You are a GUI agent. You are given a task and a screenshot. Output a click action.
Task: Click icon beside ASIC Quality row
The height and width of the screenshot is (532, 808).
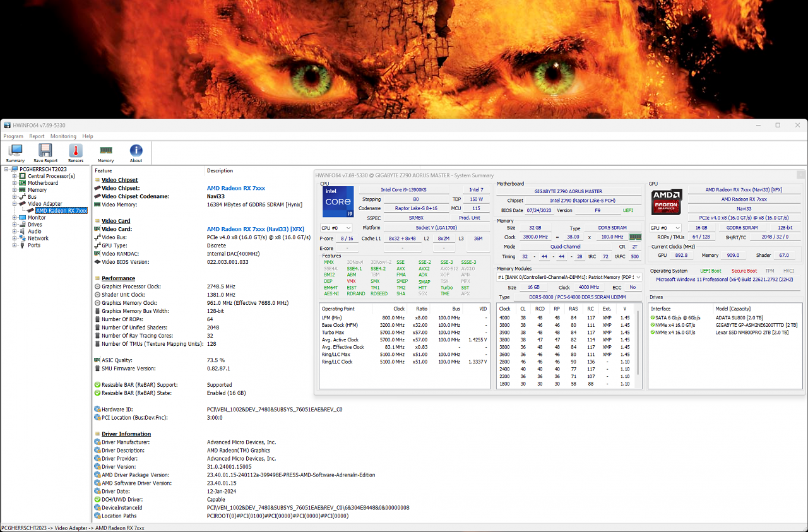[97, 360]
